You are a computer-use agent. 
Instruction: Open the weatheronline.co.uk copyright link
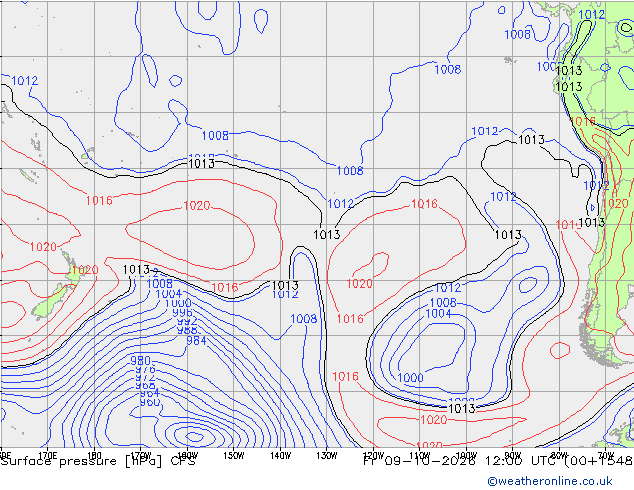pos(550,481)
